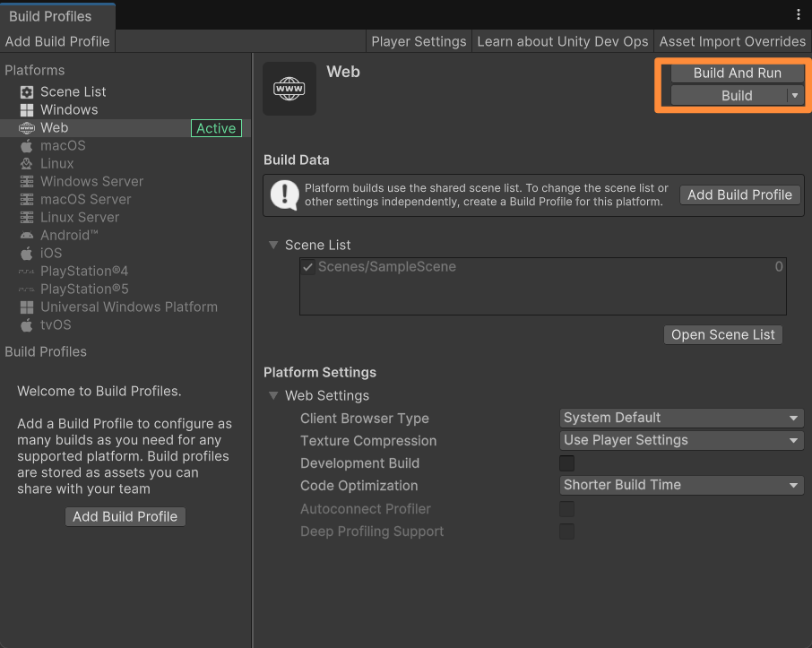
Task: Open the Code Optimization dropdown
Action: [681, 486]
